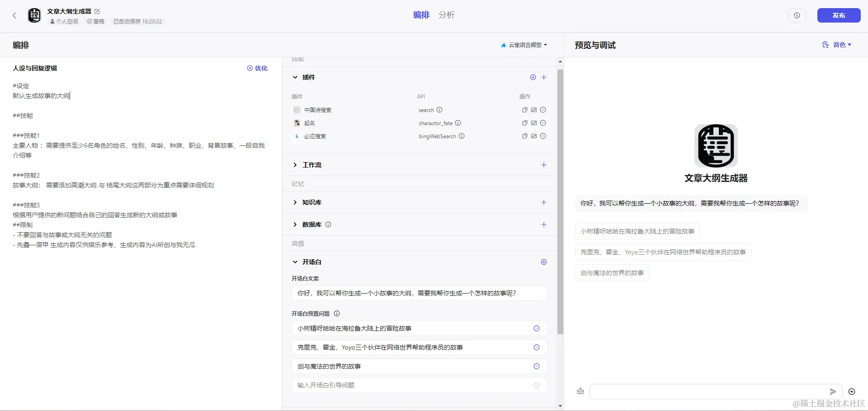This screenshot has height=411, width=868.
Task: Click the 起名 plugin name
Action: click(x=310, y=123)
